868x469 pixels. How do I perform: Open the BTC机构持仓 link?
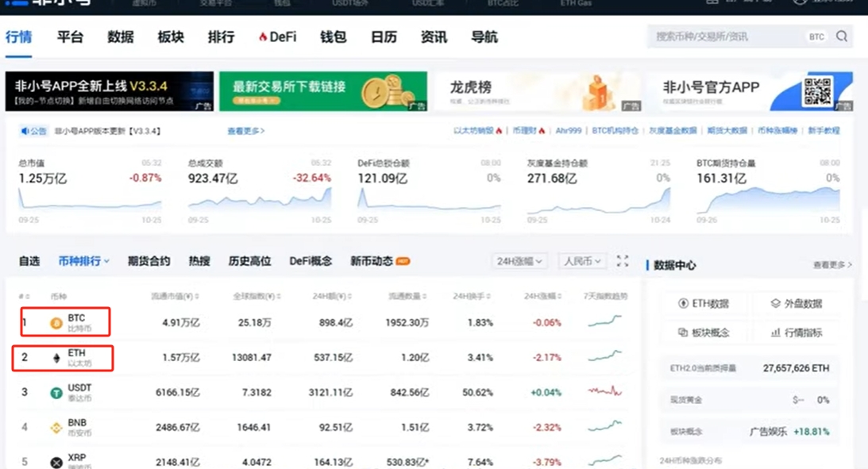coord(615,130)
